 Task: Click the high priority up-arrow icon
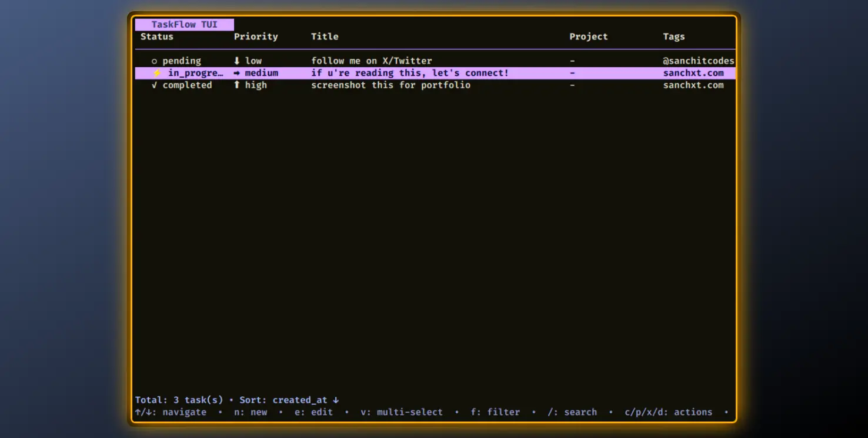236,85
